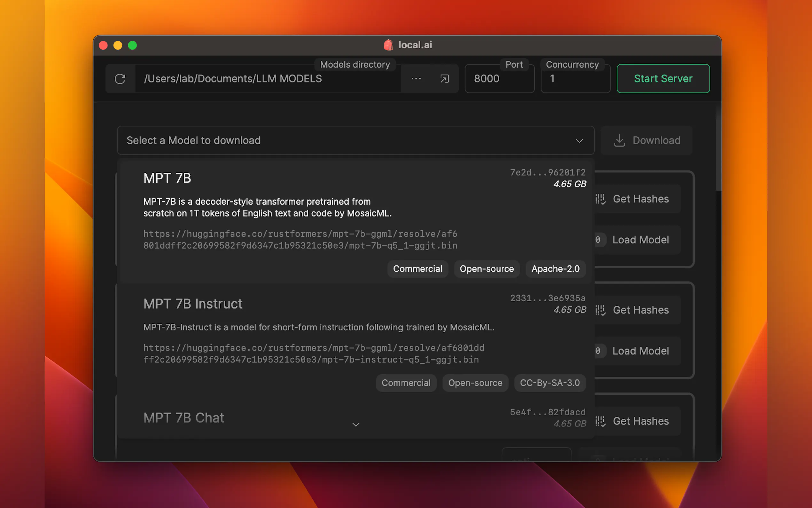Image resolution: width=812 pixels, height=508 pixels.
Task: Click the Models directory path field
Action: [268, 79]
